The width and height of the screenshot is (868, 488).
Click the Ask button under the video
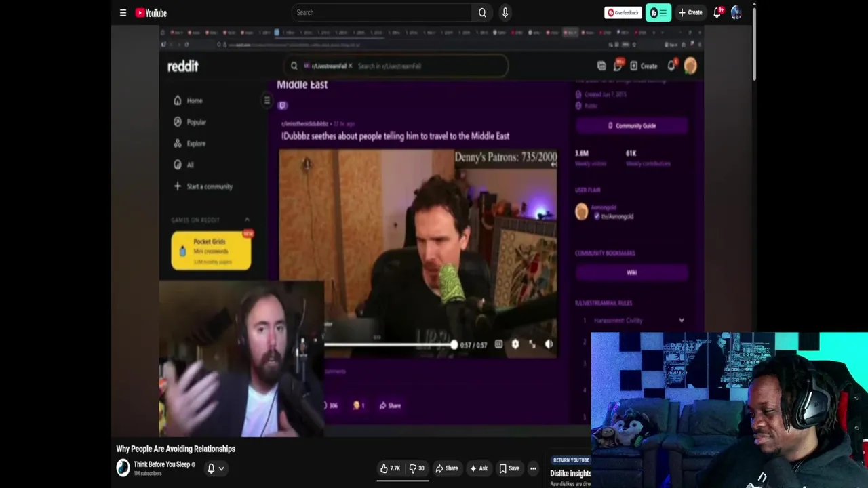[479, 468]
